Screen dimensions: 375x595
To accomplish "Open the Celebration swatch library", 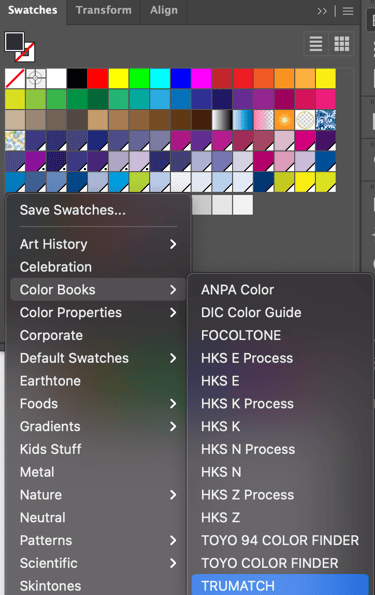I will tap(98, 267).
